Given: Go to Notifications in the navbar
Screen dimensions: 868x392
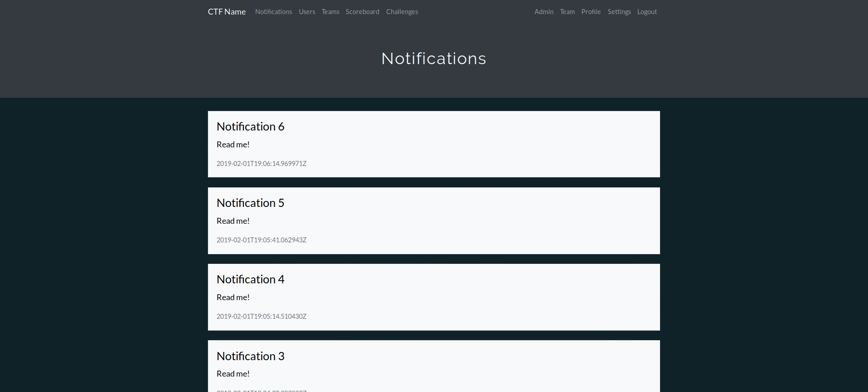Looking at the screenshot, I should (x=273, y=12).
